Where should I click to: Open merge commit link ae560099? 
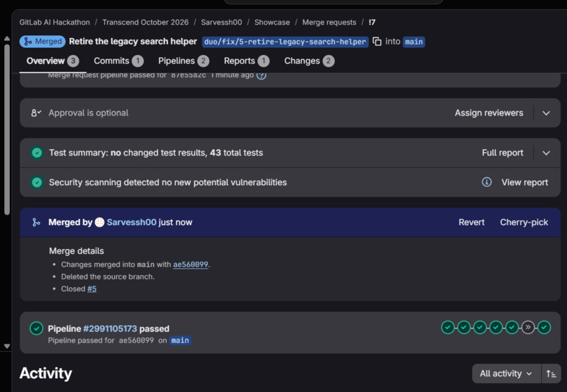coord(191,265)
